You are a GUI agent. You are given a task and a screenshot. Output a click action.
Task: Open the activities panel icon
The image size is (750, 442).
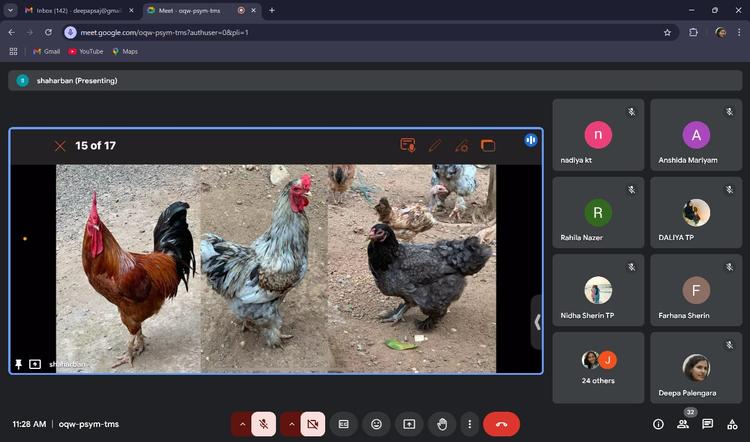pyautogui.click(x=733, y=424)
